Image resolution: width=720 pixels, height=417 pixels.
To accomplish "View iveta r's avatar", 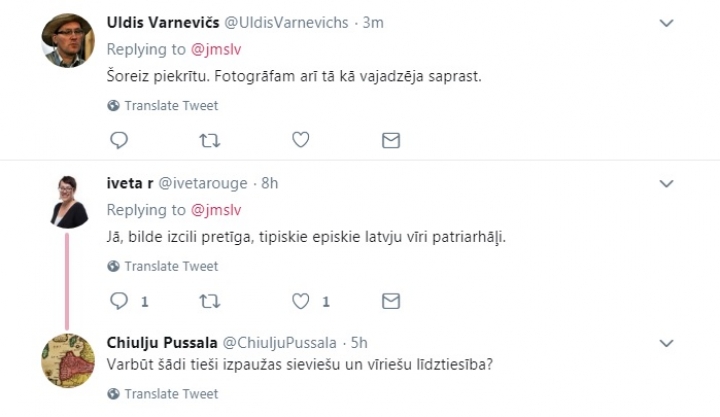I will pyautogui.click(x=68, y=201).
